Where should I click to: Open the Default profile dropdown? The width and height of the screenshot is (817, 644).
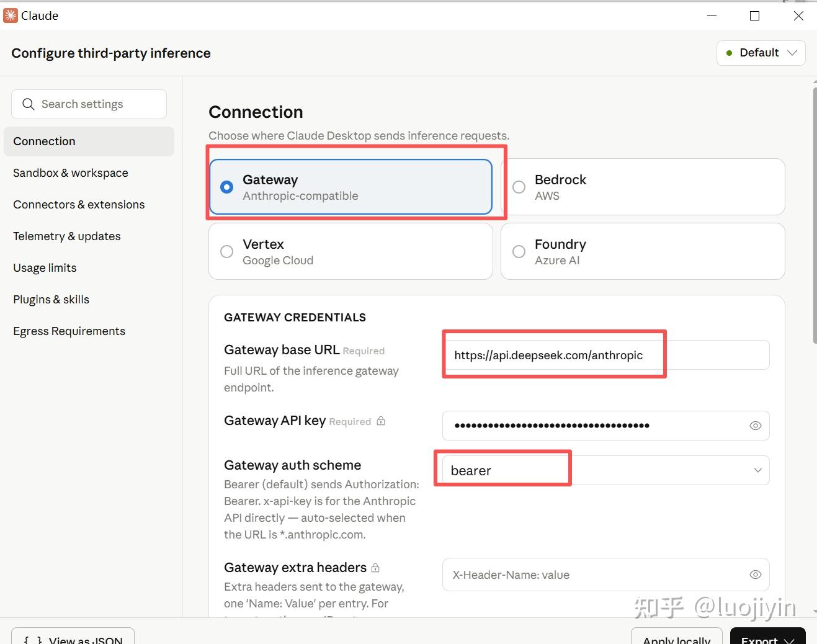click(x=761, y=53)
